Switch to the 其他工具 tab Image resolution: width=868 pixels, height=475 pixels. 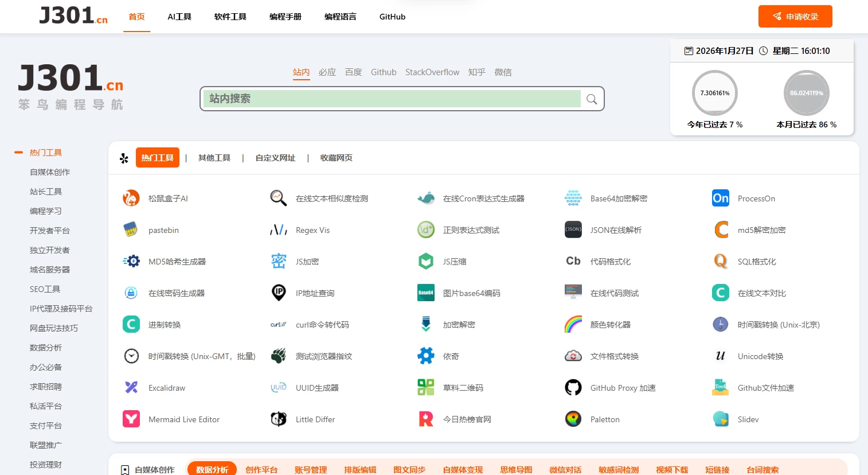[214, 158]
